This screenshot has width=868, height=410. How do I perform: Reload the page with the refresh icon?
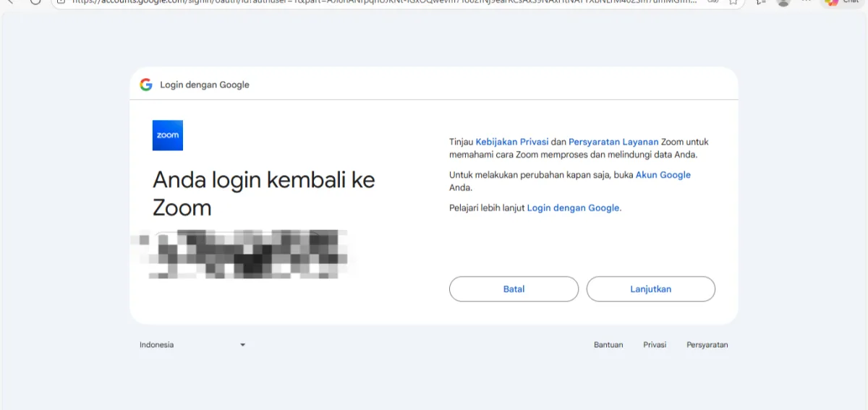35,2
